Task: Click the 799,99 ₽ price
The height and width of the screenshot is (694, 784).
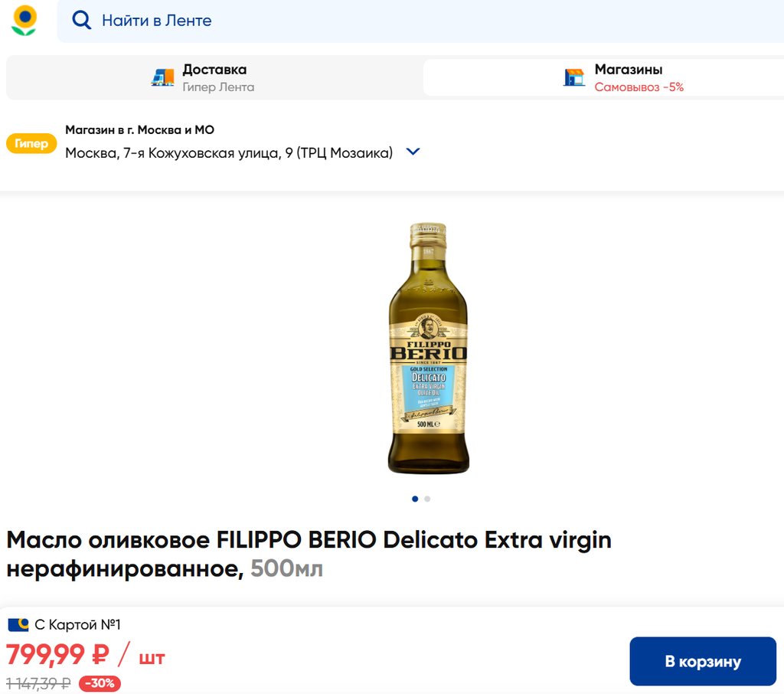Action: [57, 654]
